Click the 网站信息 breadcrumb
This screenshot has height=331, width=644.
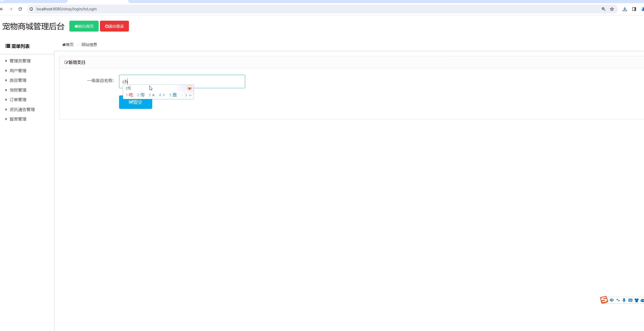click(89, 45)
